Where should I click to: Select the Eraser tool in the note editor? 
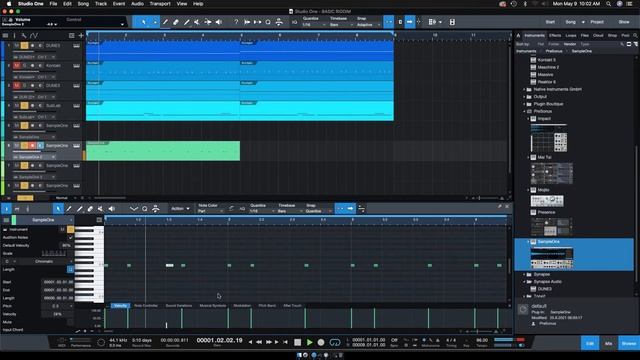tap(90, 209)
